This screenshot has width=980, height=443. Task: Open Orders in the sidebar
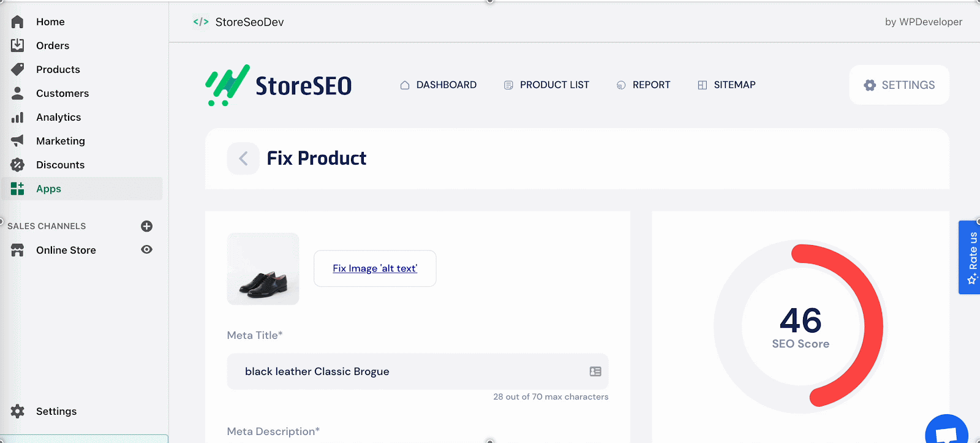(x=53, y=45)
